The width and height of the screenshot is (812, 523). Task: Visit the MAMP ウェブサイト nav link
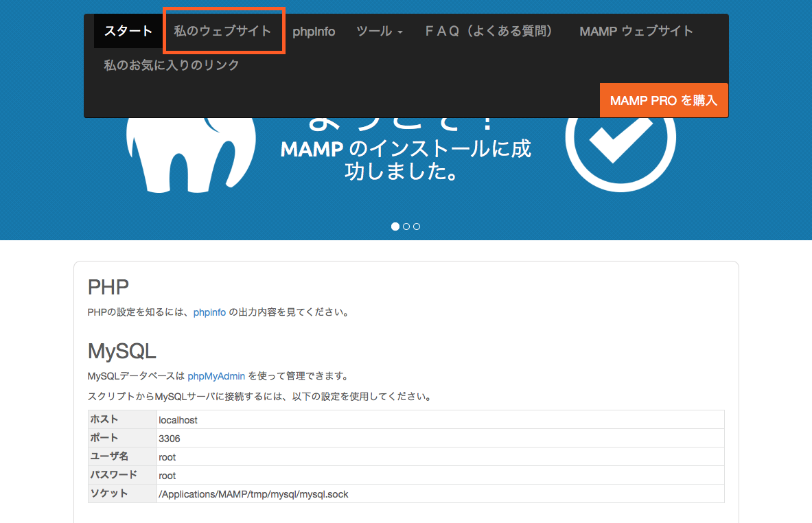pos(636,32)
